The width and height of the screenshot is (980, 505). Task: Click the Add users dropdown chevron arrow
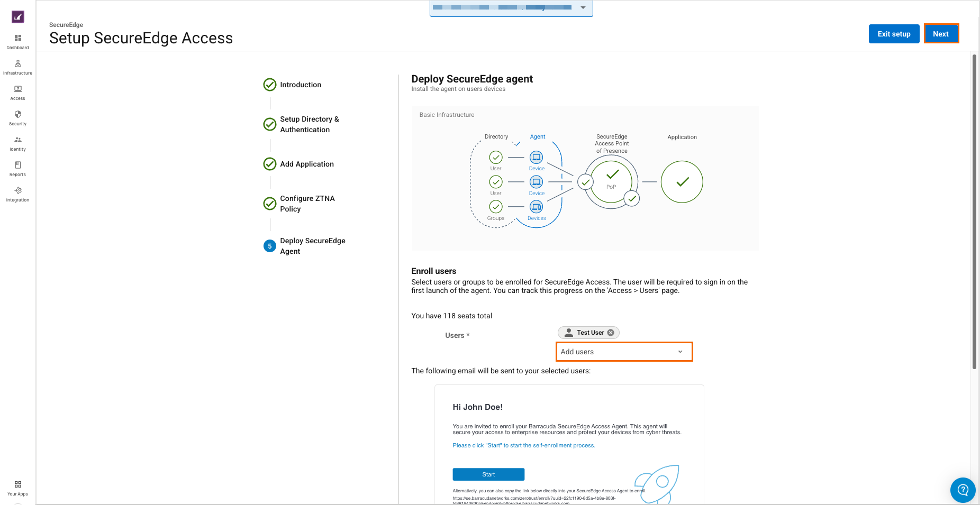click(x=680, y=352)
